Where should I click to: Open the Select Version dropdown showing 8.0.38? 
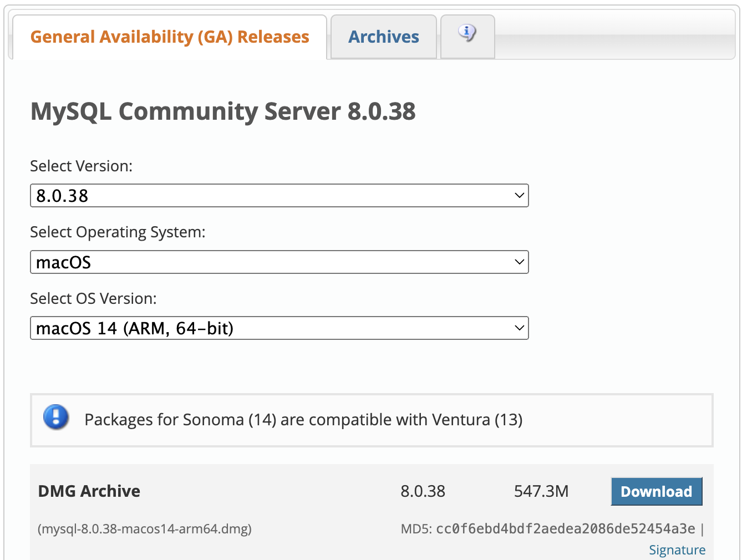[279, 196]
